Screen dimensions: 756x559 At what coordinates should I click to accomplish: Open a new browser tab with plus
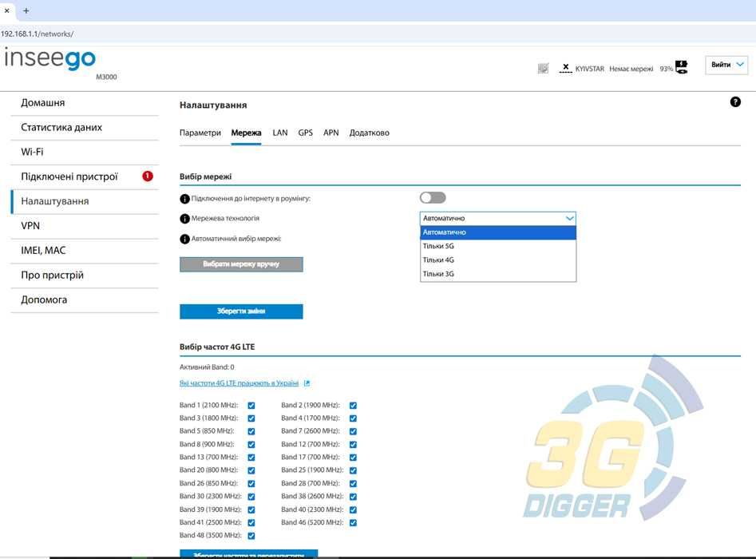(26, 10)
